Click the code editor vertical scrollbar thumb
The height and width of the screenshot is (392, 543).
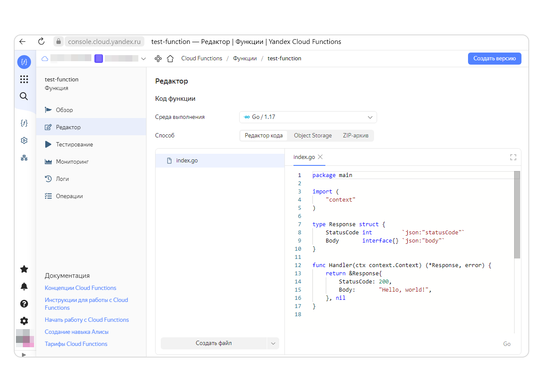(517, 215)
